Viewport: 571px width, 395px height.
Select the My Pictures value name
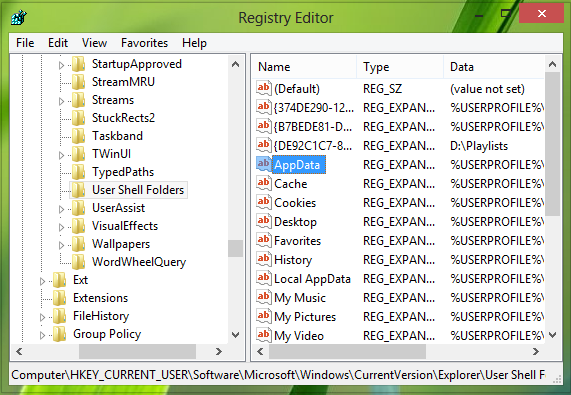tap(305, 317)
